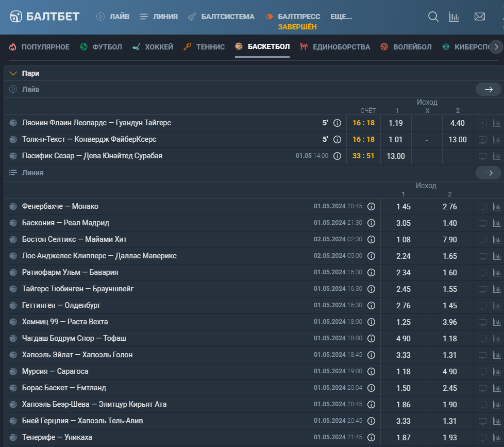The width and height of the screenshot is (504, 447).
Task: Click info icon for Баскония — Реал Мадрид
Action: pyautogui.click(x=371, y=223)
